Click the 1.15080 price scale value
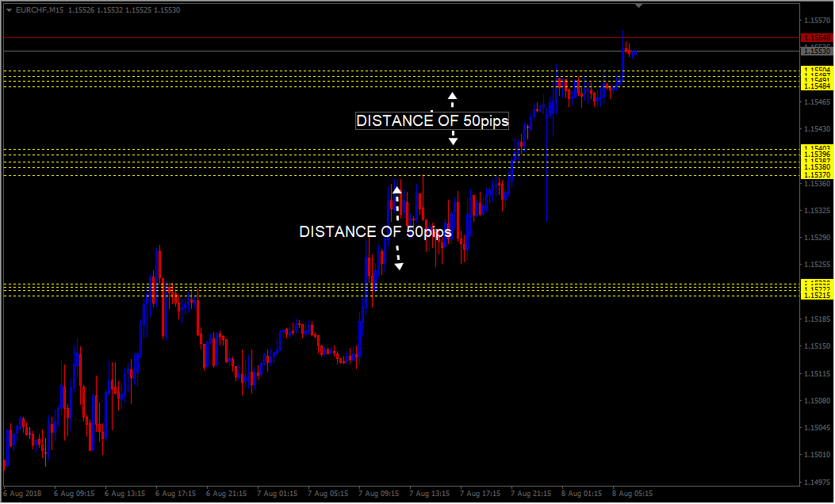835x504 pixels. pos(818,401)
